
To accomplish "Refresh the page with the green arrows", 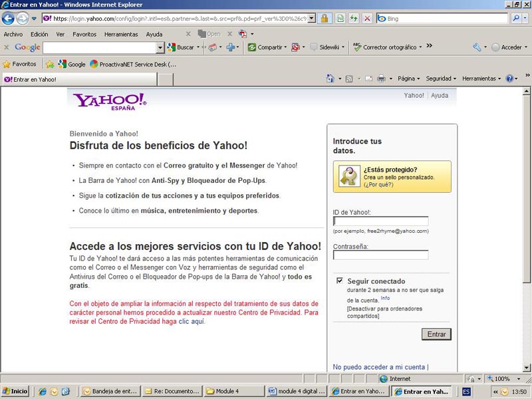I will click(x=354, y=19).
